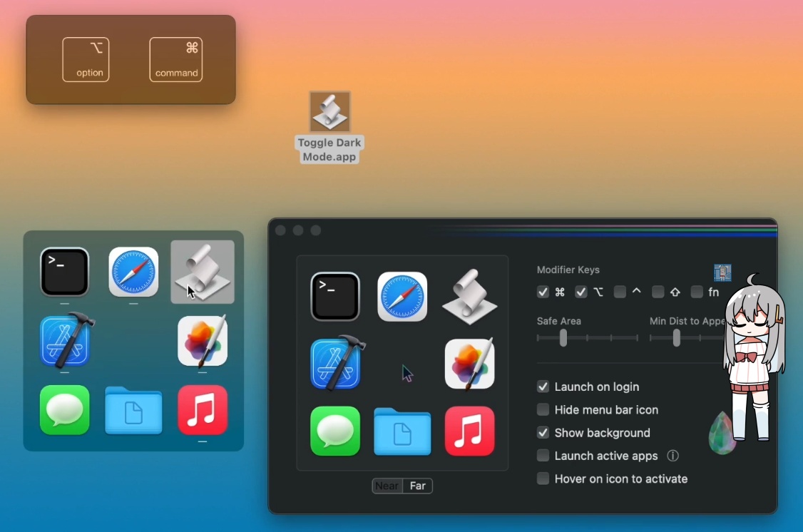
Task: Click the command key in keystroke overlay
Action: coord(175,59)
